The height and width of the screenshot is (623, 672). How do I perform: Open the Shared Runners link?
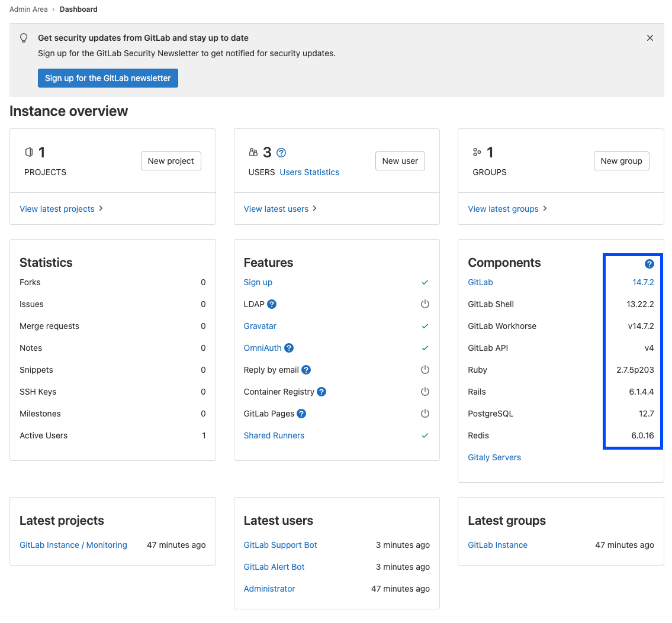click(x=274, y=435)
